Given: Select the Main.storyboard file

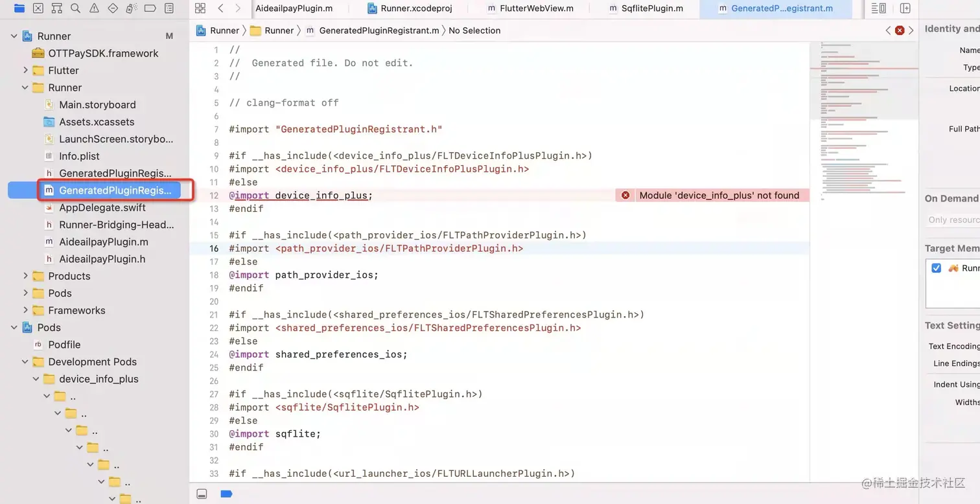Looking at the screenshot, I should click(x=97, y=104).
